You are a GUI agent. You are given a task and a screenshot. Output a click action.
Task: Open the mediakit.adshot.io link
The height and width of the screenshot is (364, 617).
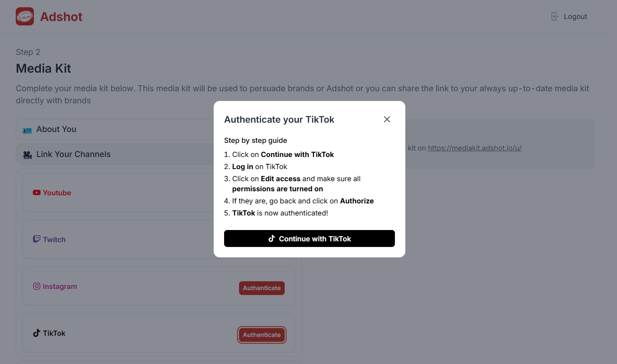pyautogui.click(x=474, y=148)
